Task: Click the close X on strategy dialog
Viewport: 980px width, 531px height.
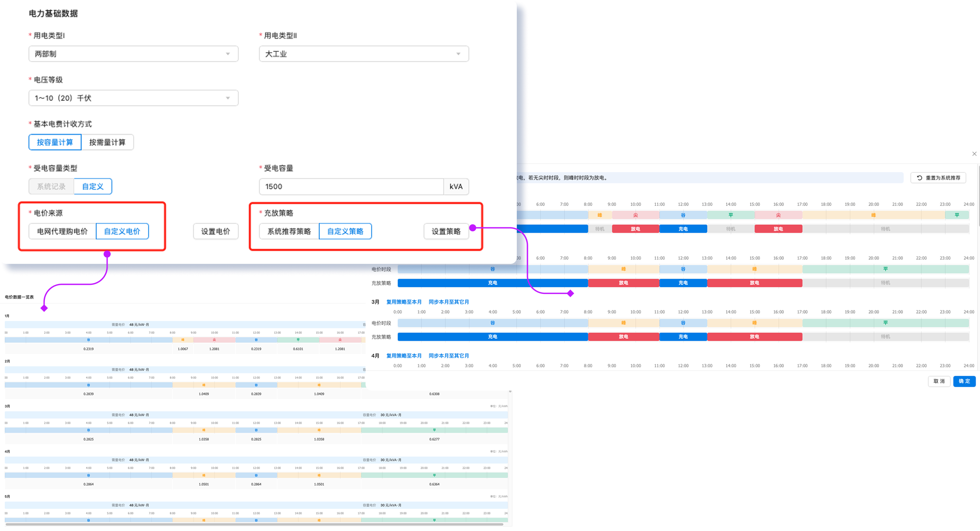Action: click(x=974, y=154)
